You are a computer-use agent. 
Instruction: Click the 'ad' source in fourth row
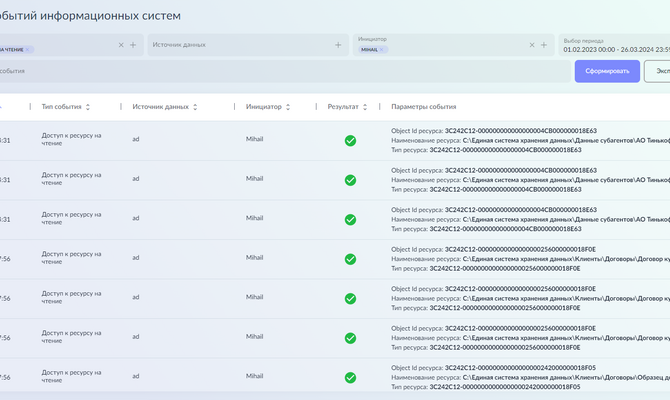pyautogui.click(x=136, y=258)
